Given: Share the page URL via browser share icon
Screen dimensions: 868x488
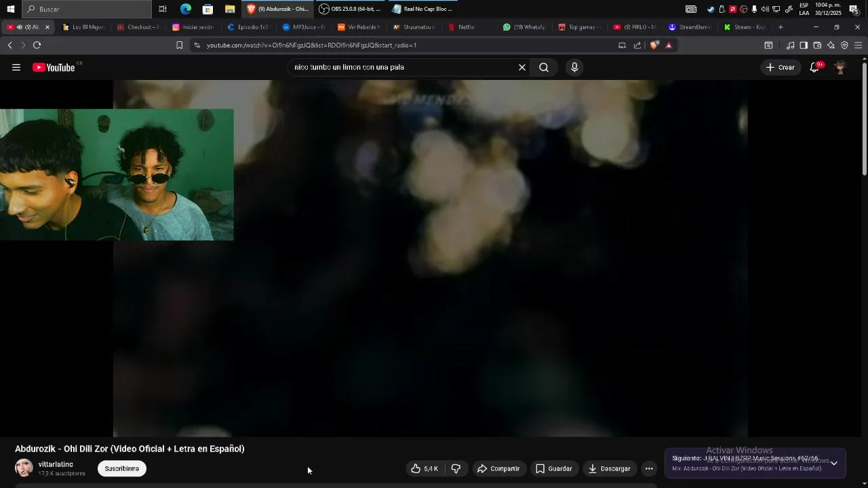Looking at the screenshot, I should click(637, 45).
